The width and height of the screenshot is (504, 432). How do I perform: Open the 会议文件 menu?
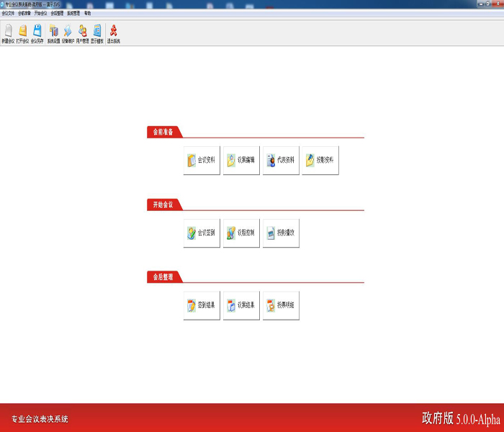tap(8, 13)
